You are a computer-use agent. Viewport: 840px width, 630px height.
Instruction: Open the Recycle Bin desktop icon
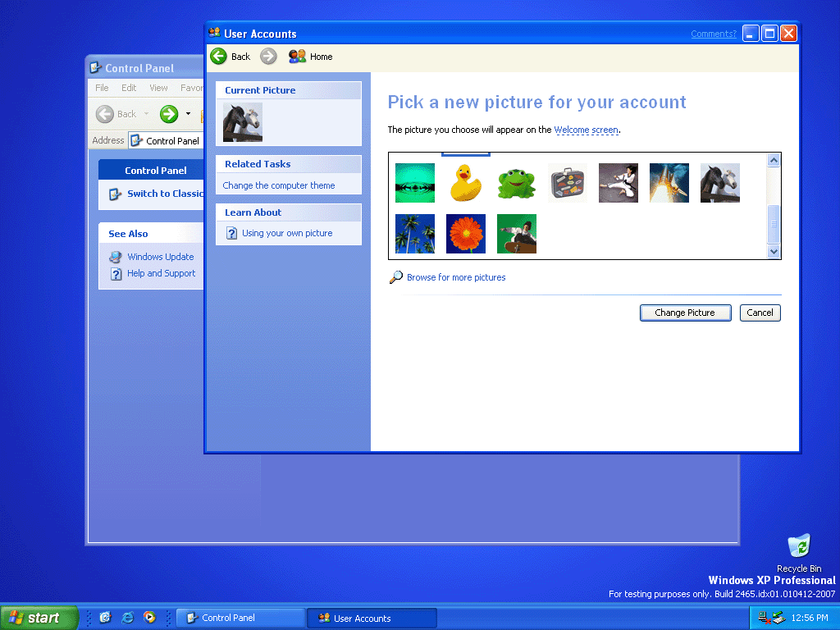(x=799, y=546)
